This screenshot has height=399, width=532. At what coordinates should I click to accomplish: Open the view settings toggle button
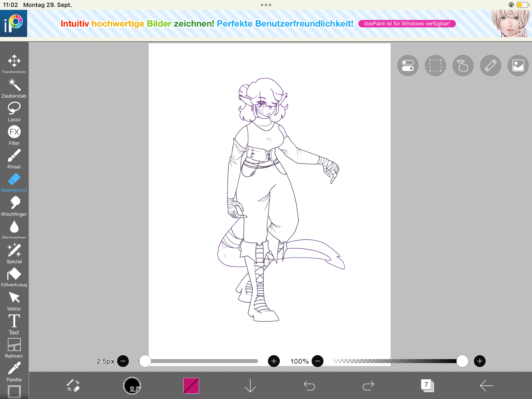408,65
